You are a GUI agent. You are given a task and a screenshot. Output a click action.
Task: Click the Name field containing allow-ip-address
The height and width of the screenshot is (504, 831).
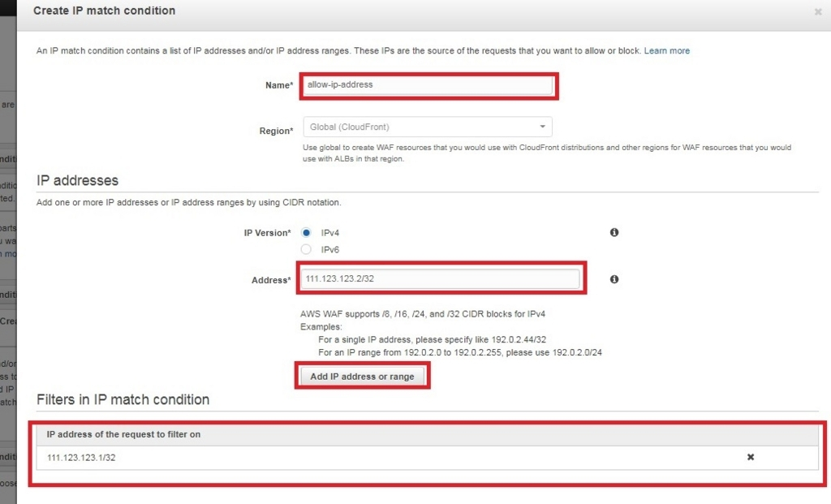click(x=428, y=84)
